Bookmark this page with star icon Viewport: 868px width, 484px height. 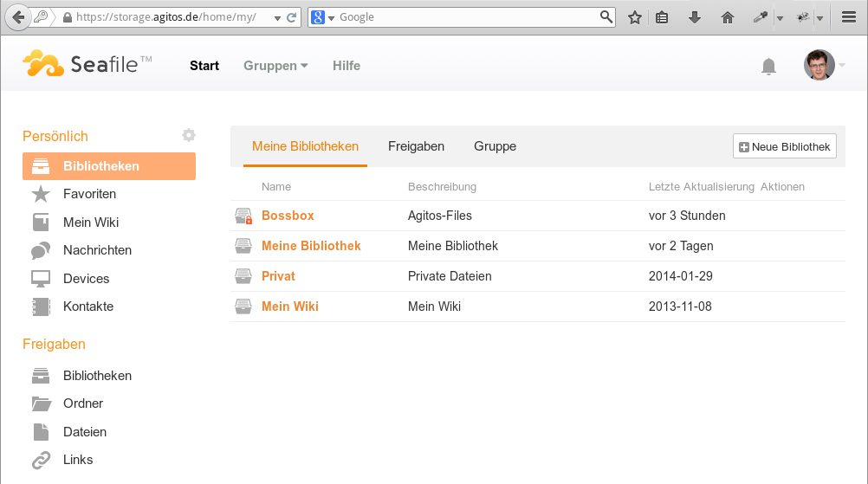pyautogui.click(x=634, y=17)
